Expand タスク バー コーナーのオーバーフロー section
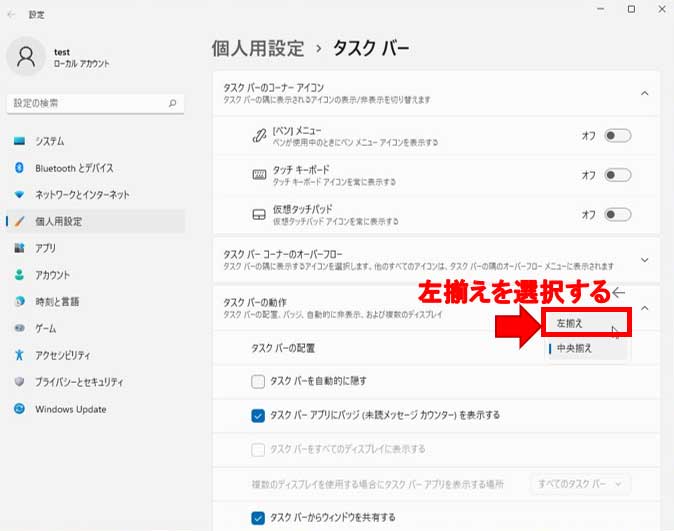Screen dimensions: 674x531 point(644,259)
